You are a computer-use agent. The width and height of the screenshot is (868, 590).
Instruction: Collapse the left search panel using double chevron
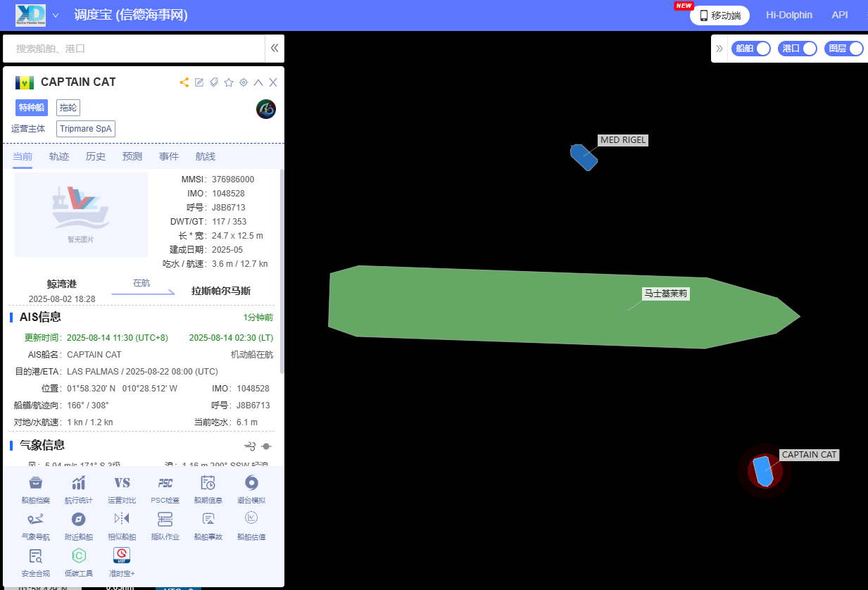pos(275,49)
